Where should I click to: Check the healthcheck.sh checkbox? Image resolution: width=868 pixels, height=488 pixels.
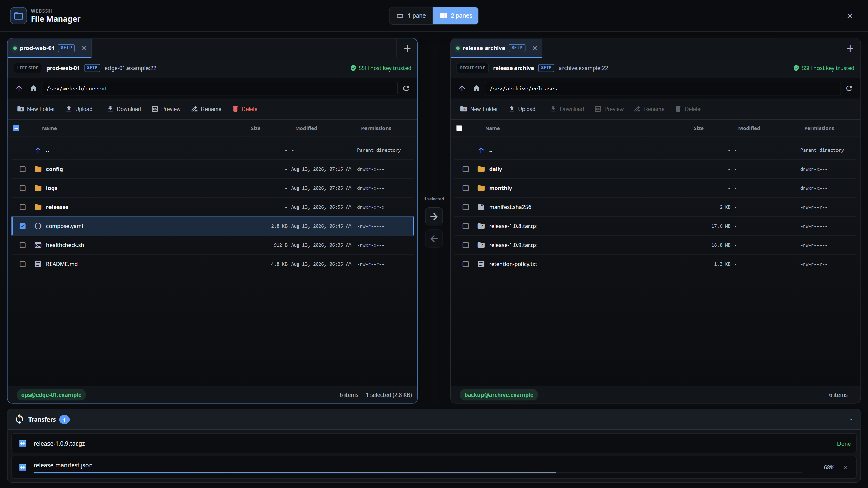click(x=23, y=245)
